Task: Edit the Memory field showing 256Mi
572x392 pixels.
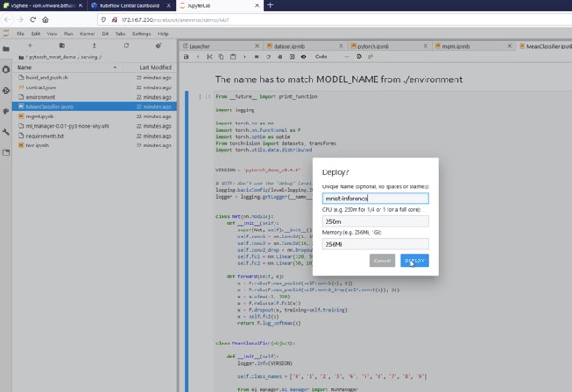Action: (375, 245)
